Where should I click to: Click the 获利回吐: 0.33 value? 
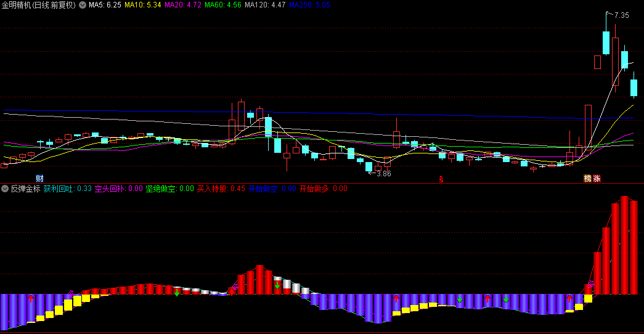click(67, 189)
